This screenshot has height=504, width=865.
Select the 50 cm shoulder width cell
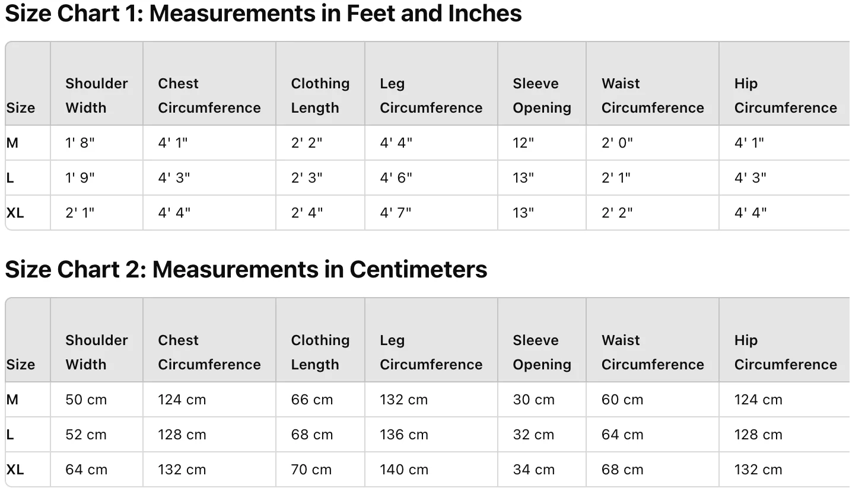coord(86,400)
